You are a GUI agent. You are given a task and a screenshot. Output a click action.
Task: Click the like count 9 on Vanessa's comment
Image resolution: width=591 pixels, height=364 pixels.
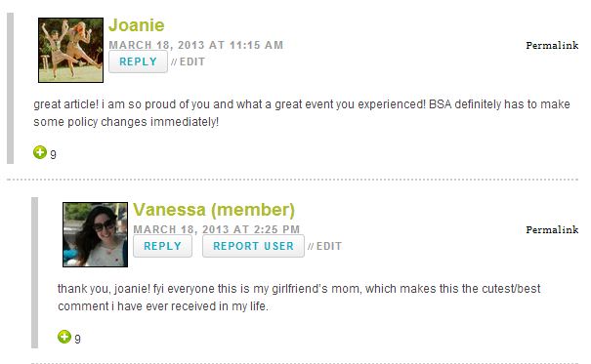click(77, 340)
